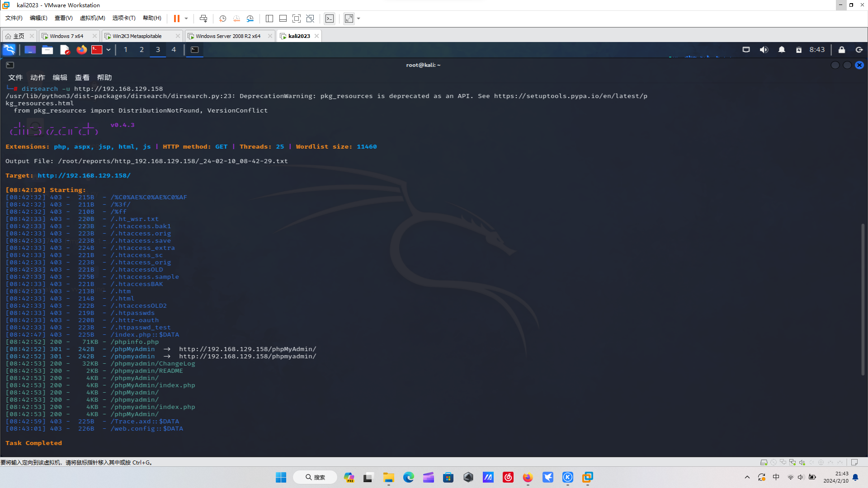The image size is (868, 488).
Task: Open the 虚拟机(M) menu
Action: tap(92, 18)
